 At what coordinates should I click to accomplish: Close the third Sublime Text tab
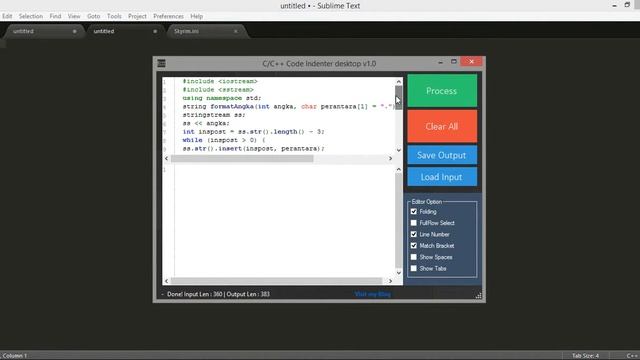[236, 31]
